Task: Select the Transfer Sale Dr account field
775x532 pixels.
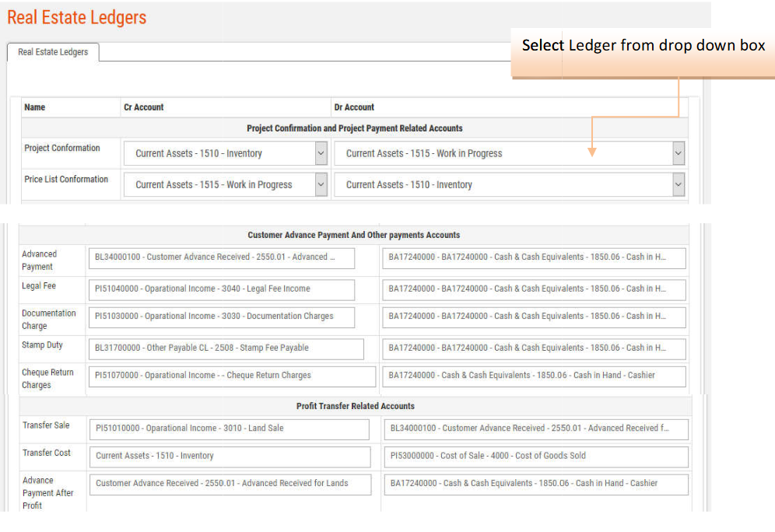Action: 536,429
